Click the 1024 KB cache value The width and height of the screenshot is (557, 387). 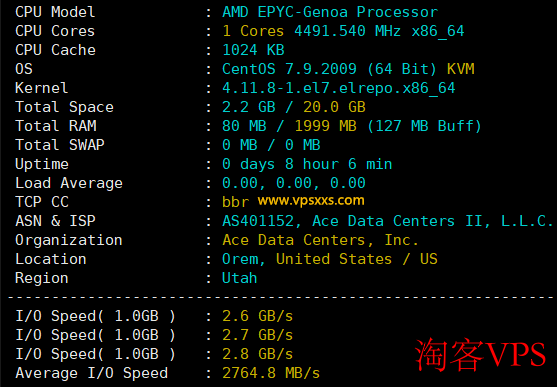pyautogui.click(x=253, y=50)
